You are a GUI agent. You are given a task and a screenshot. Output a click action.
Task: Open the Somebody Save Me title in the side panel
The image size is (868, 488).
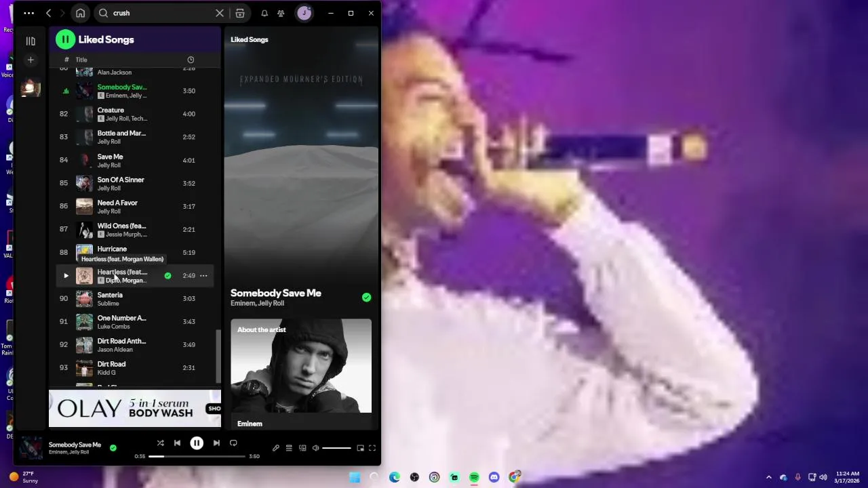(x=275, y=293)
